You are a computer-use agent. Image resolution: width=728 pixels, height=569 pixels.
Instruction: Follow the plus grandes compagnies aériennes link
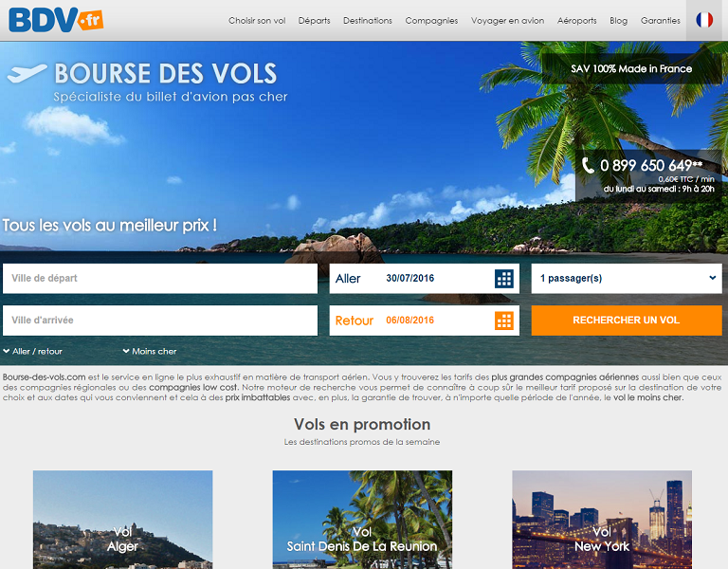(565, 377)
